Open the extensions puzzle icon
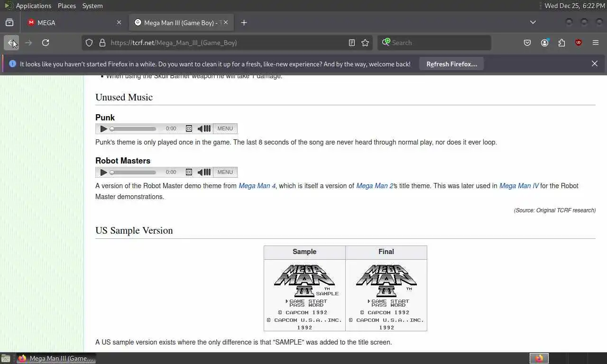 click(x=561, y=43)
